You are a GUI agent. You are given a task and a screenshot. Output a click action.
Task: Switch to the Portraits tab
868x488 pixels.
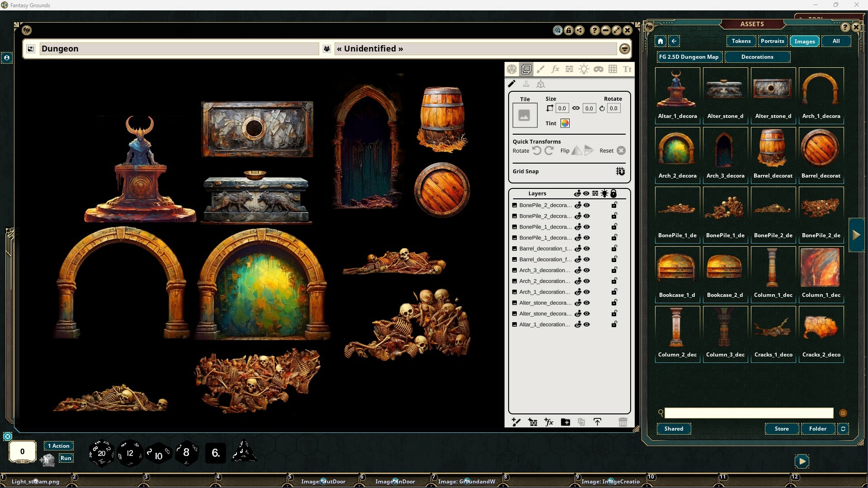coord(773,41)
